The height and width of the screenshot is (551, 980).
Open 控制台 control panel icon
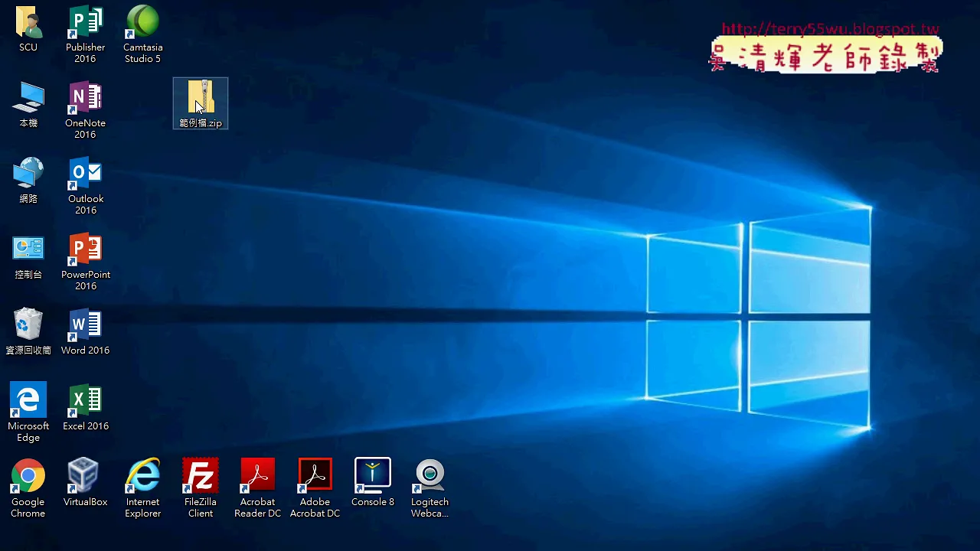point(28,256)
